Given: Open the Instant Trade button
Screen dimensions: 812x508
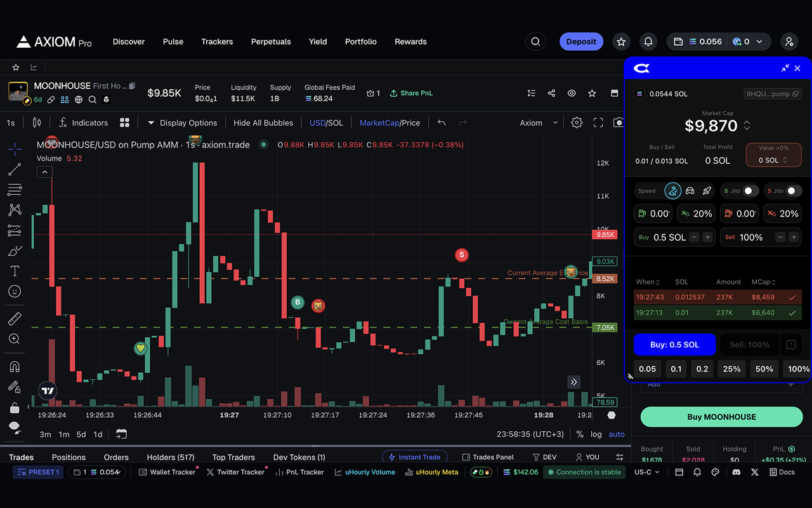Looking at the screenshot, I should 415,457.
